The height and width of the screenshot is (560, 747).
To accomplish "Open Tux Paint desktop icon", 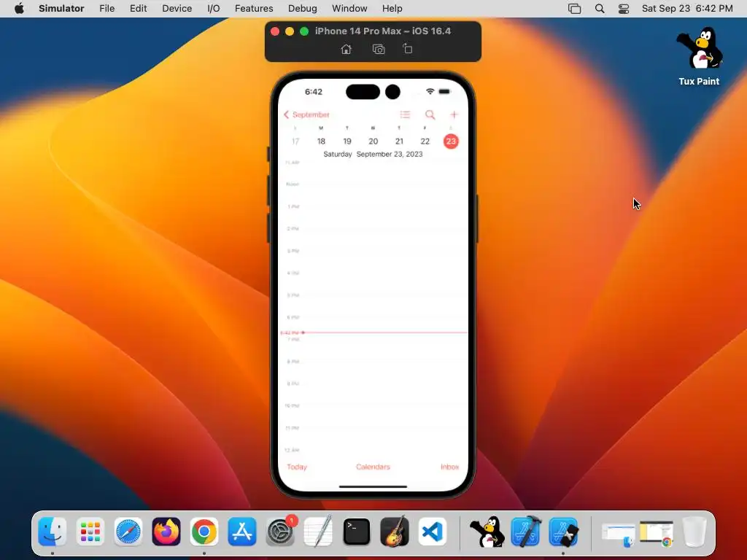I will [x=699, y=56].
